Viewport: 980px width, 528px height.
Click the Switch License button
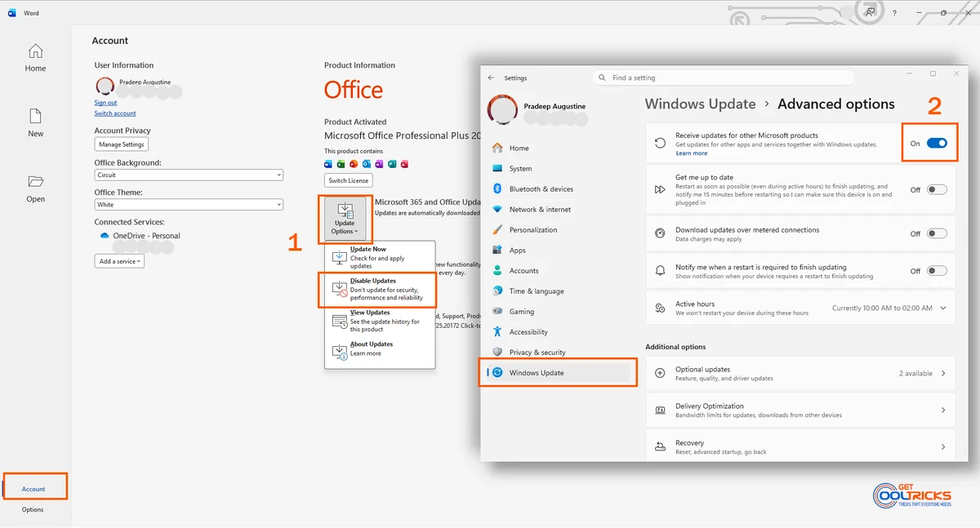349,180
